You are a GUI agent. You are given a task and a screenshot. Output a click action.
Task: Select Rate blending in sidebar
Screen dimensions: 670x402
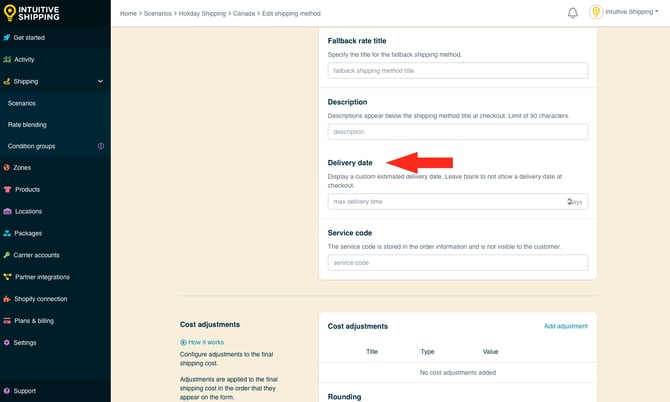pyautogui.click(x=27, y=124)
